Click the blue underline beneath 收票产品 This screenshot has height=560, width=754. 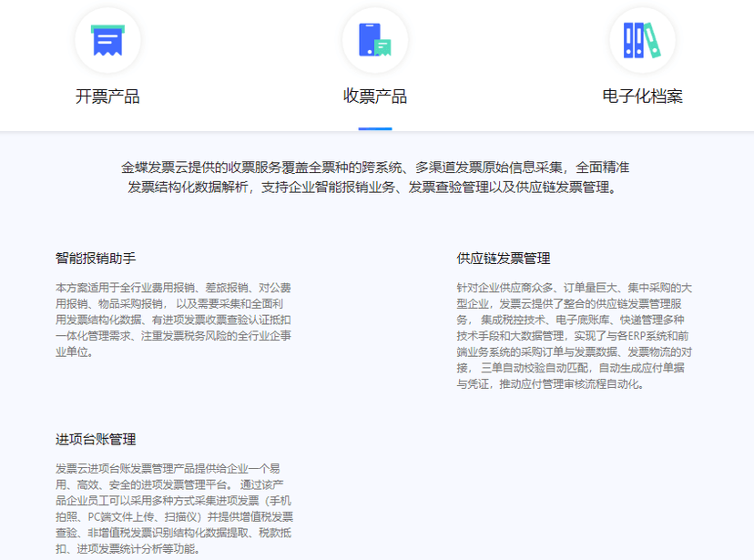tap(375, 128)
